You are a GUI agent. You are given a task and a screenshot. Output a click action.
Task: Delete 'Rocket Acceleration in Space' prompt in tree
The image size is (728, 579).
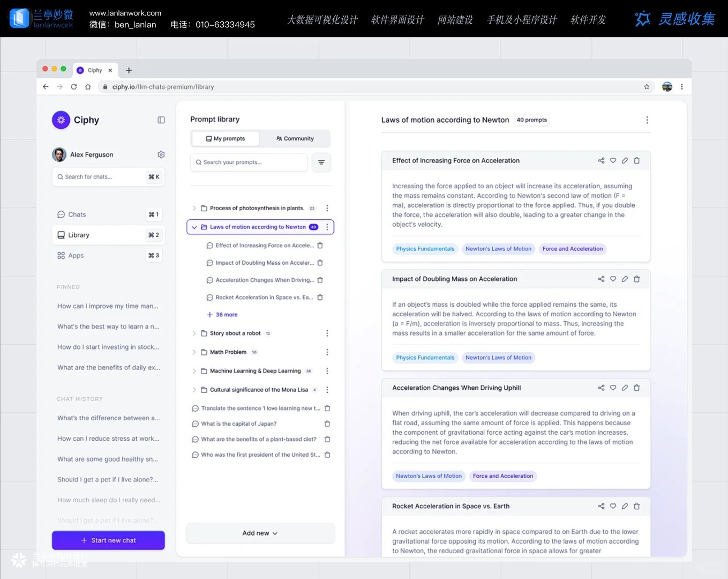coord(320,297)
